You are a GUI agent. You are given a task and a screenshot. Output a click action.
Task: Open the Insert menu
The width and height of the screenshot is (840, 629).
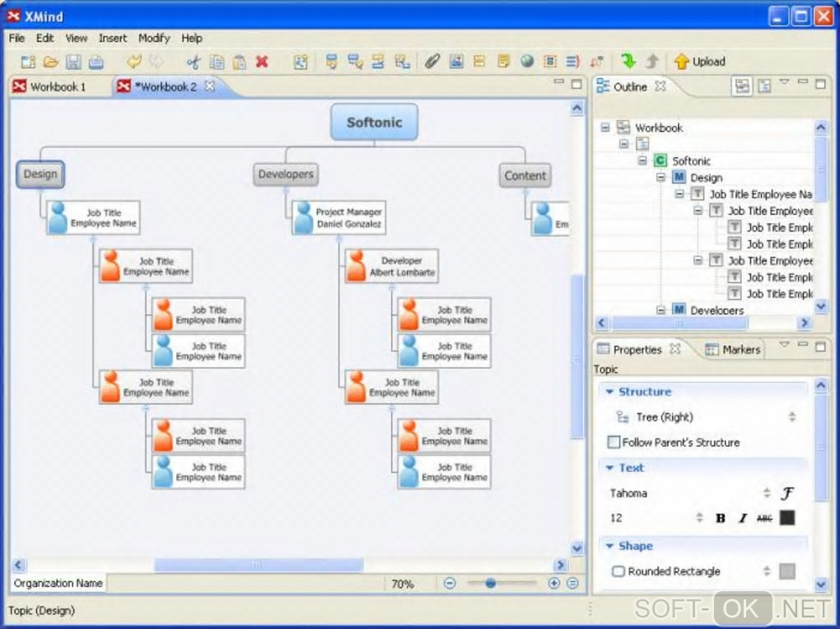click(x=113, y=38)
